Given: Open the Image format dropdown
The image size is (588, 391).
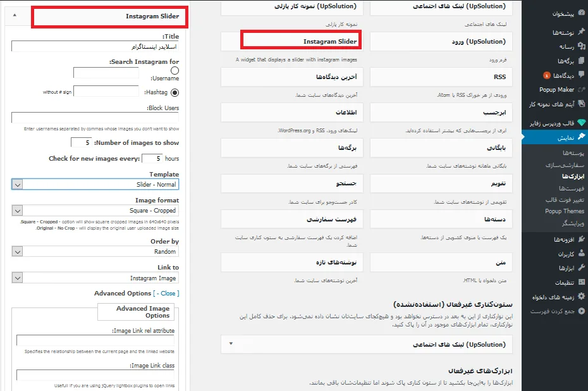Looking at the screenshot, I should (95, 211).
